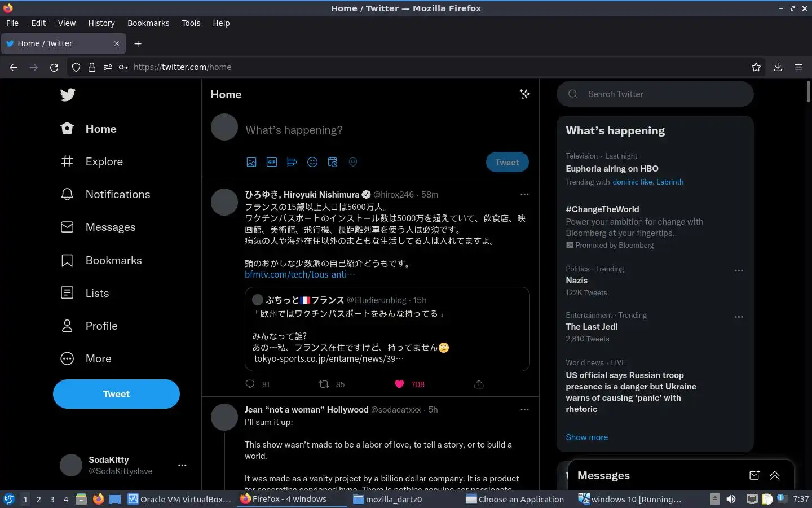This screenshot has width=812, height=508.
Task: Open Messages in sidebar
Action: tap(98, 227)
